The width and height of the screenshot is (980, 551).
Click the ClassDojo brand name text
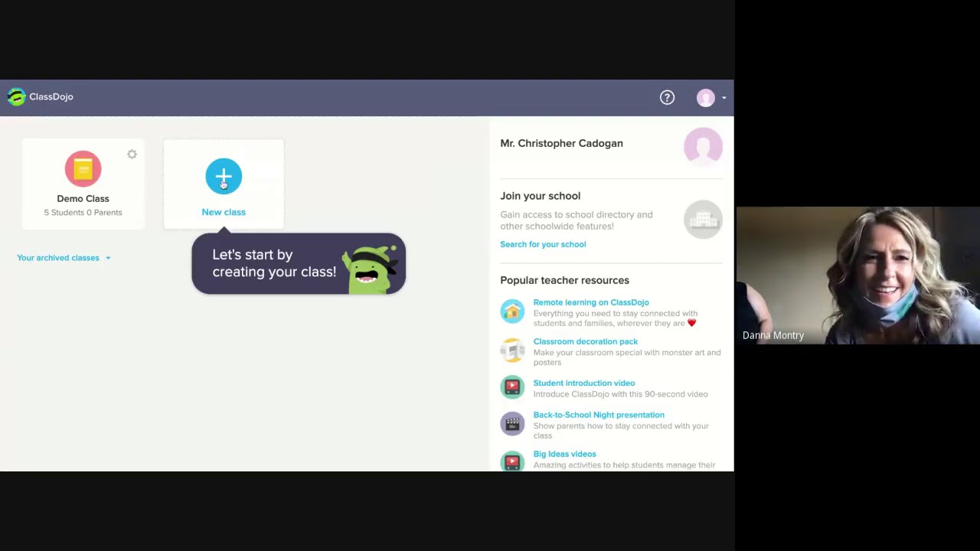coord(51,97)
